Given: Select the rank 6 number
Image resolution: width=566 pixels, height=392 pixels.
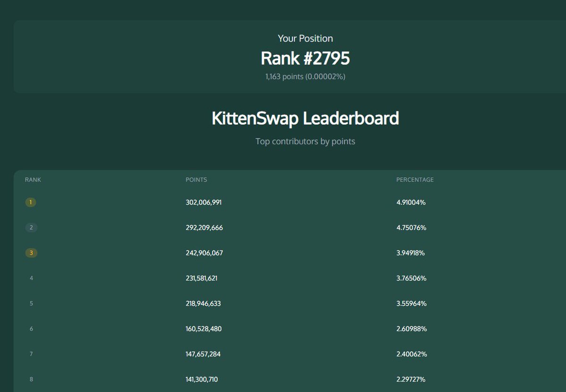Looking at the screenshot, I should [31, 329].
